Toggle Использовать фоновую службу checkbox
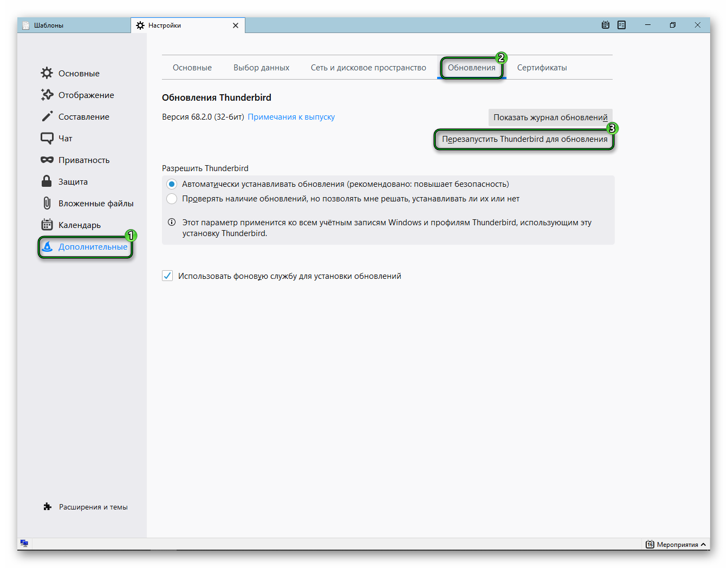Screen dimensions: 728x568 point(167,276)
